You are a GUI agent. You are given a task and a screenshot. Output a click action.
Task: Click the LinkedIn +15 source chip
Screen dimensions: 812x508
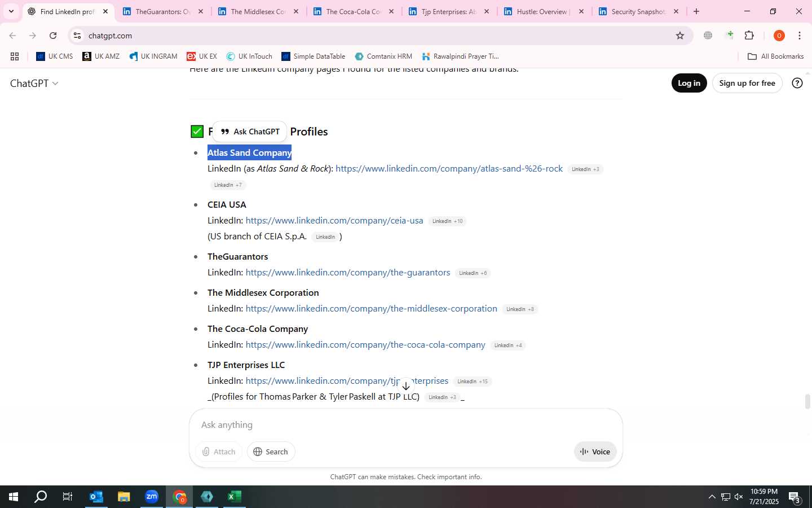point(473,382)
